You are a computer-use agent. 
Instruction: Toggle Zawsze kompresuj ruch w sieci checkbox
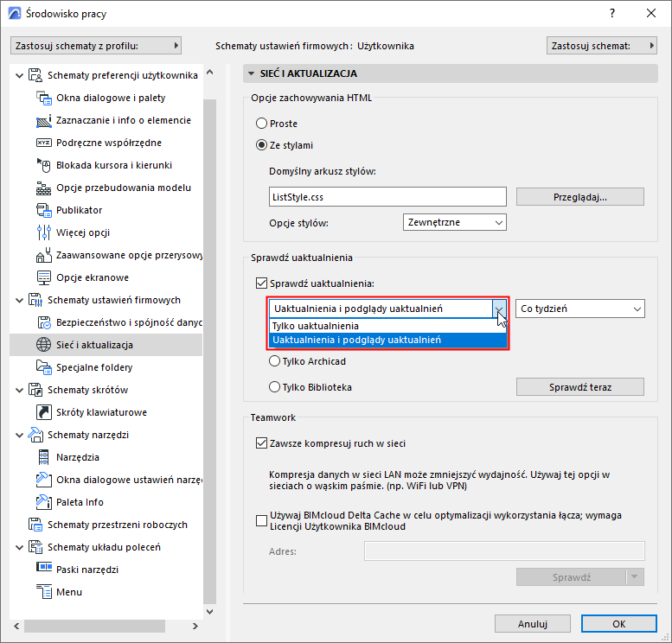click(261, 443)
